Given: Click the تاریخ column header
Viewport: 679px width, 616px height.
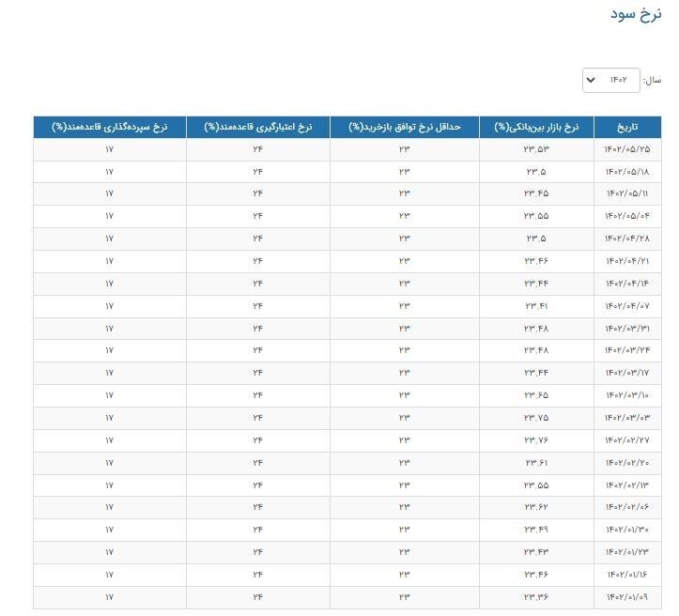Looking at the screenshot, I should (x=625, y=127).
